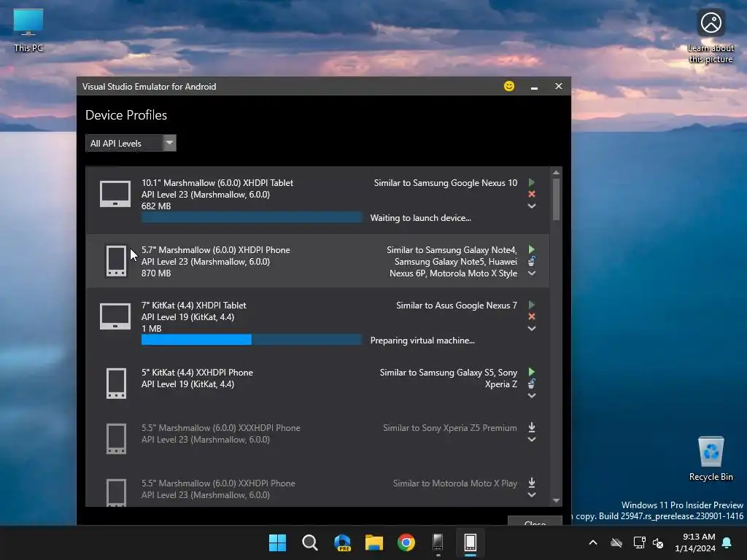This screenshot has width=747, height=560.
Task: Select the Recycle Bin desktop icon
Action: (x=711, y=459)
